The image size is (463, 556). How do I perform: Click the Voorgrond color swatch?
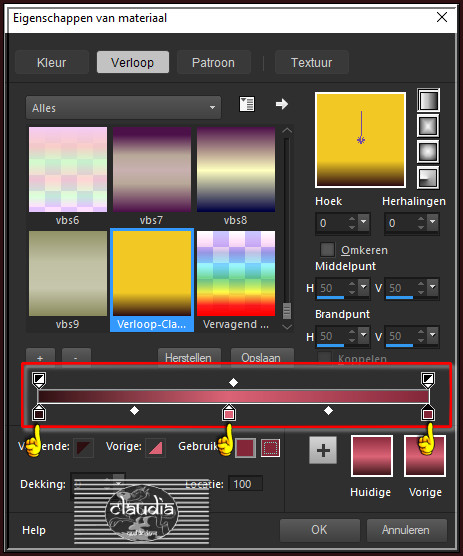tap(84, 448)
